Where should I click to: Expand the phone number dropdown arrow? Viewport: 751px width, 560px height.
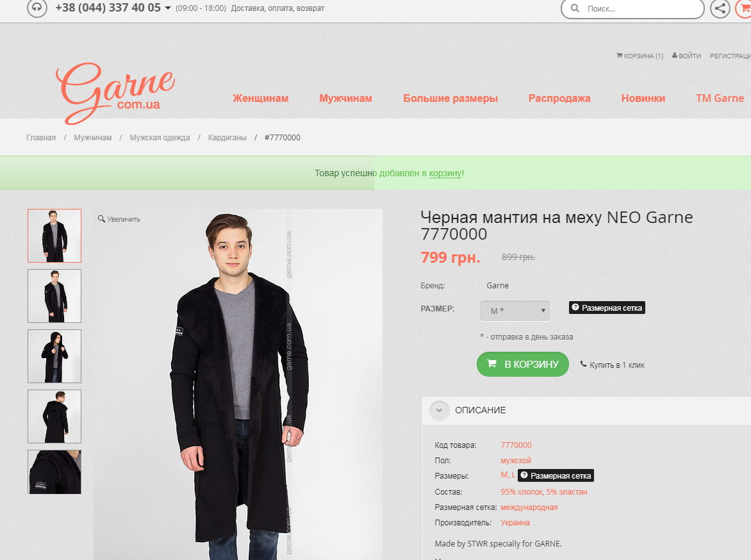click(x=168, y=8)
